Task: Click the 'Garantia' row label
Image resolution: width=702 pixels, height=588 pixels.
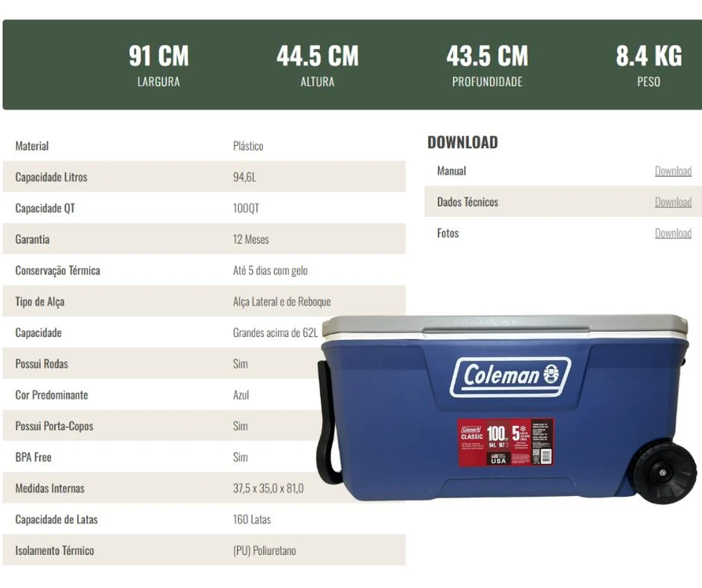Action: tap(32, 239)
